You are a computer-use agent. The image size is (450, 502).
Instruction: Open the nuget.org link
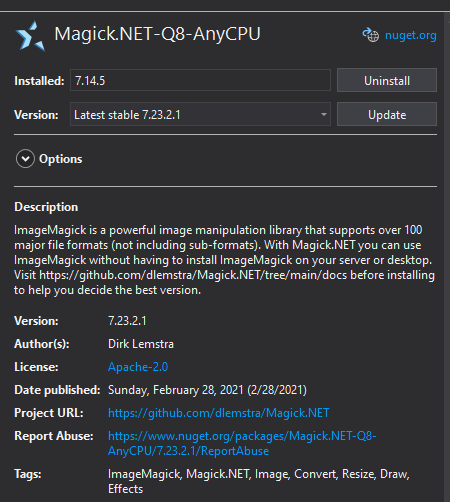coord(411,35)
